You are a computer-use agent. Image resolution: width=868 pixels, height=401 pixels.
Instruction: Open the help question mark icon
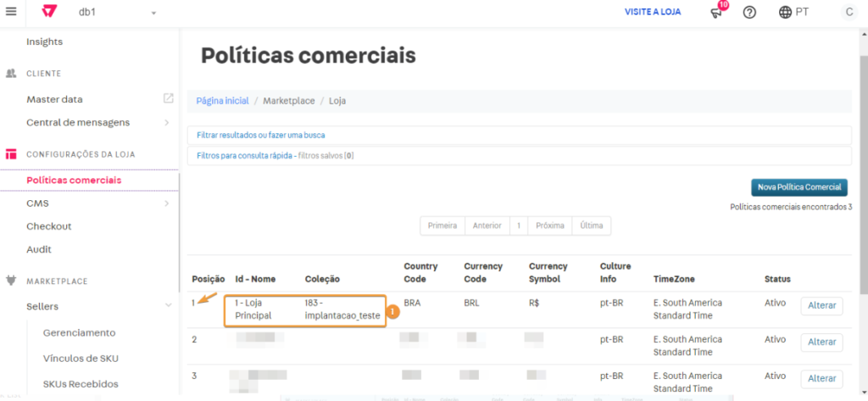749,13
